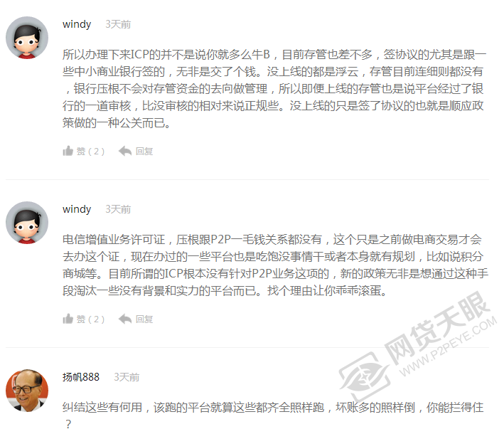Screen dimensions: 504x439
Task: Open windy username above the 所以办理下来ICP comment
Action: (x=77, y=24)
